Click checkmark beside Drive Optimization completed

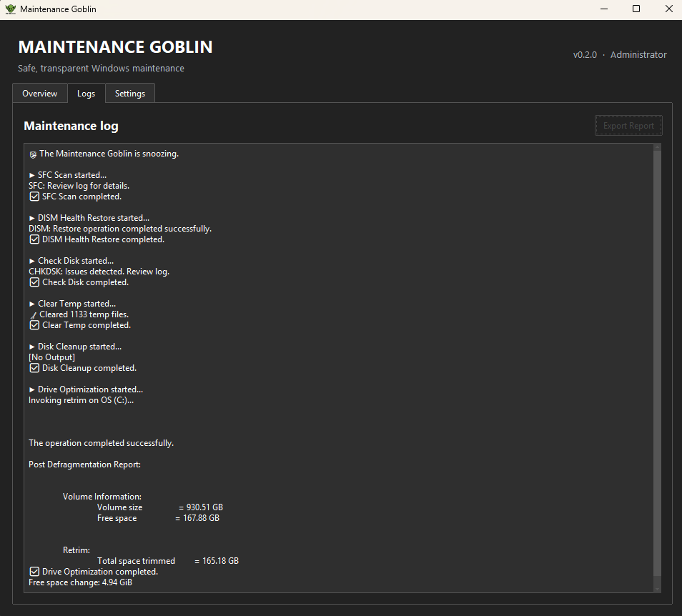click(x=34, y=572)
